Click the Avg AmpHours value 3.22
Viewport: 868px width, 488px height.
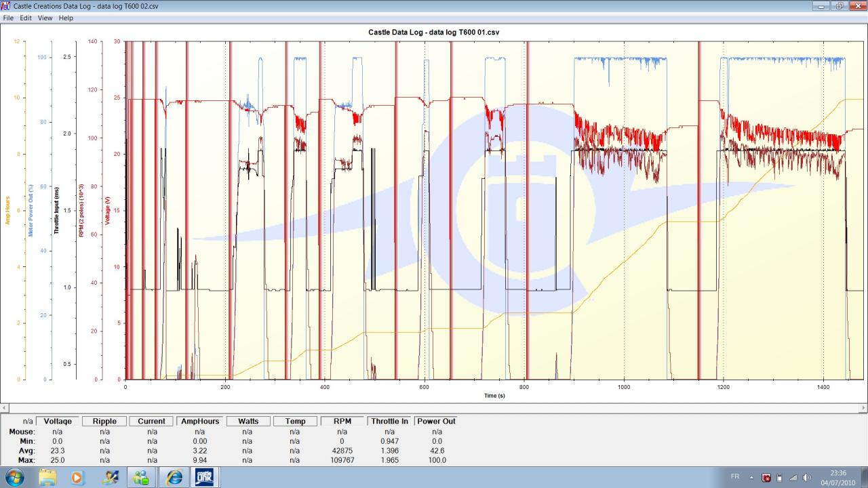pyautogui.click(x=199, y=451)
